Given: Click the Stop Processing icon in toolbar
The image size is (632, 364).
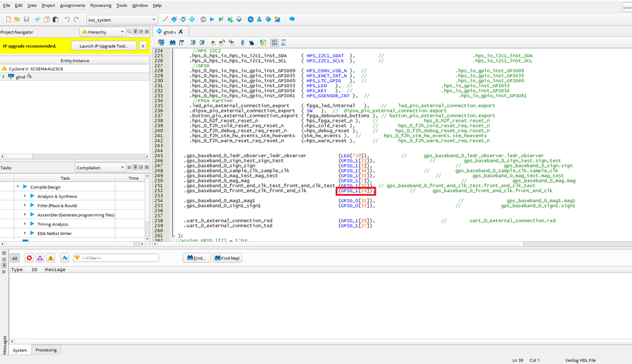Looking at the screenshot, I should (x=203, y=20).
